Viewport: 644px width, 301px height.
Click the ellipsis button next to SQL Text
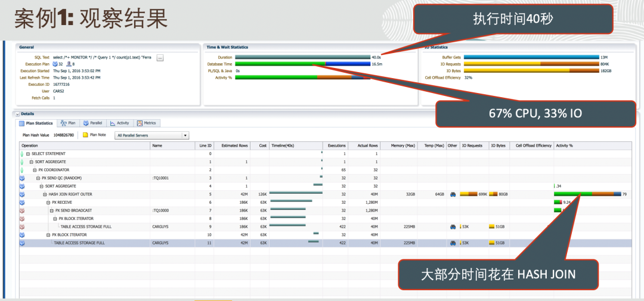[x=160, y=57]
